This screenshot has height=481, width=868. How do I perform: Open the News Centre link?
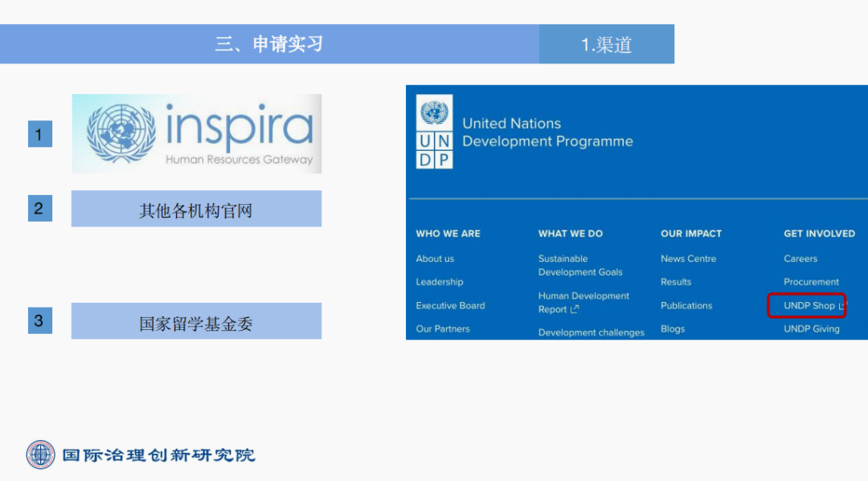[688, 259]
